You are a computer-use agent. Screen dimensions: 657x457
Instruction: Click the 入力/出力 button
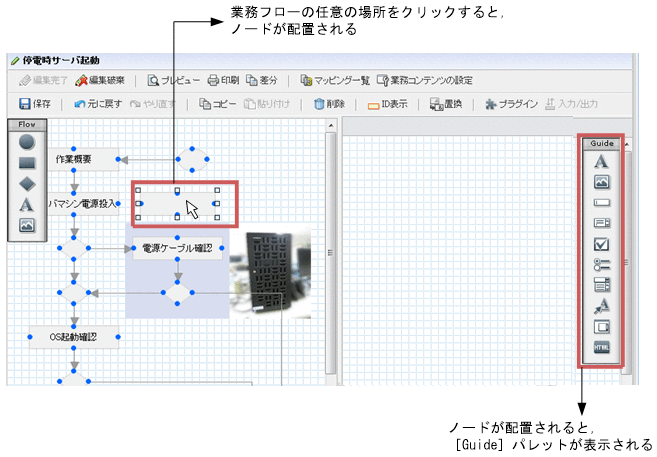click(572, 104)
